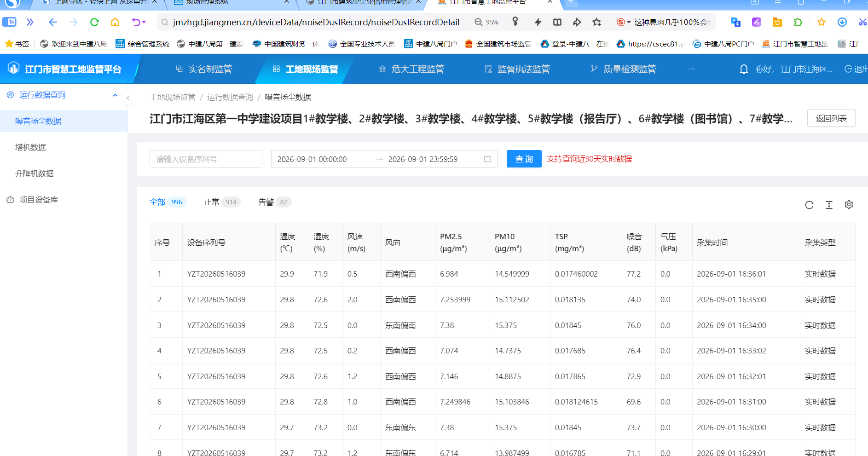Expand more top navigation items via ellipsis

[x=691, y=69]
